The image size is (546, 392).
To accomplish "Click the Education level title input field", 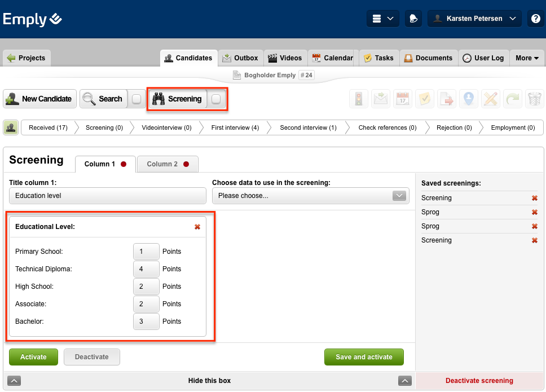I will click(107, 196).
